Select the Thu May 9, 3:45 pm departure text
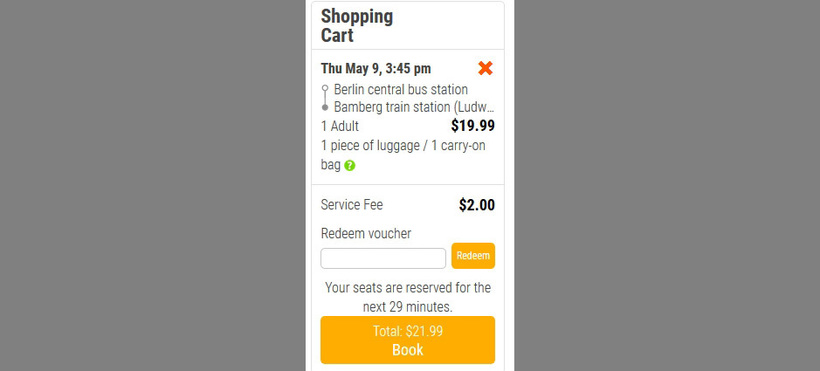 [x=376, y=69]
